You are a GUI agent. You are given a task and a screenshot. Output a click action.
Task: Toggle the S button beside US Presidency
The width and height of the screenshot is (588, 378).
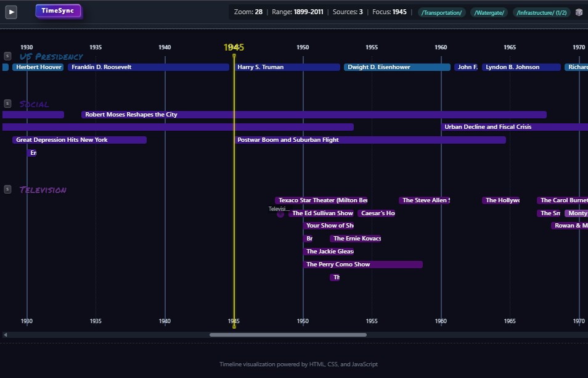pos(7,56)
